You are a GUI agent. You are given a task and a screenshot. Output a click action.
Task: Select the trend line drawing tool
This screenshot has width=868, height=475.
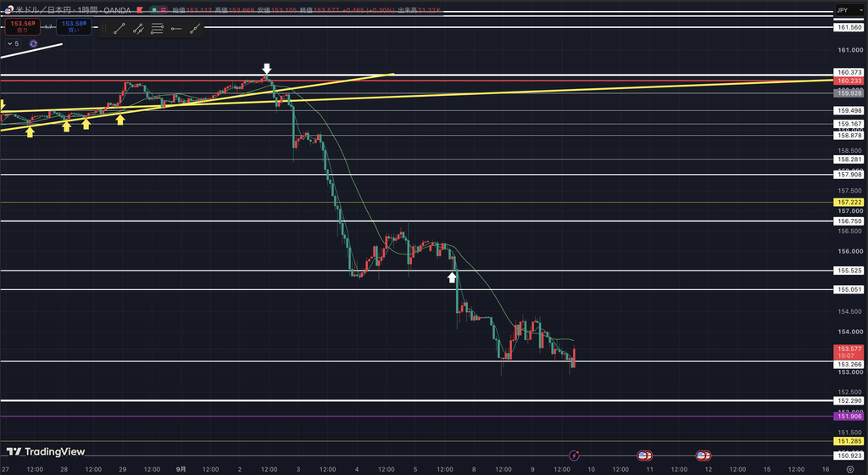[x=120, y=29]
